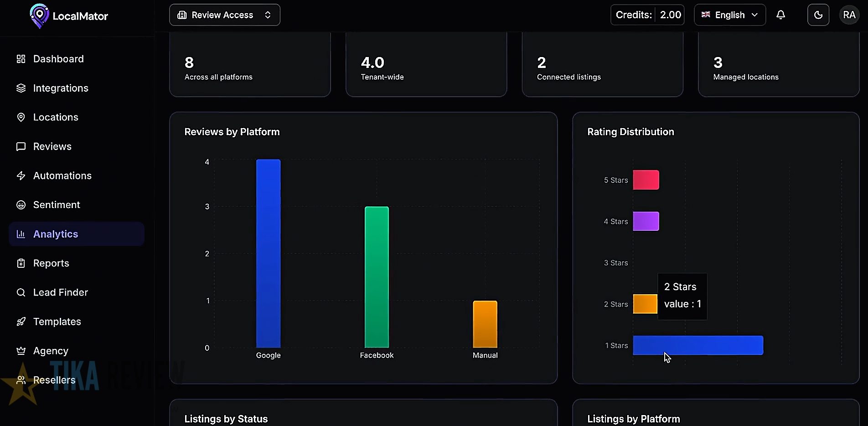
Task: Select Templates in the sidebar
Action: click(x=57, y=322)
